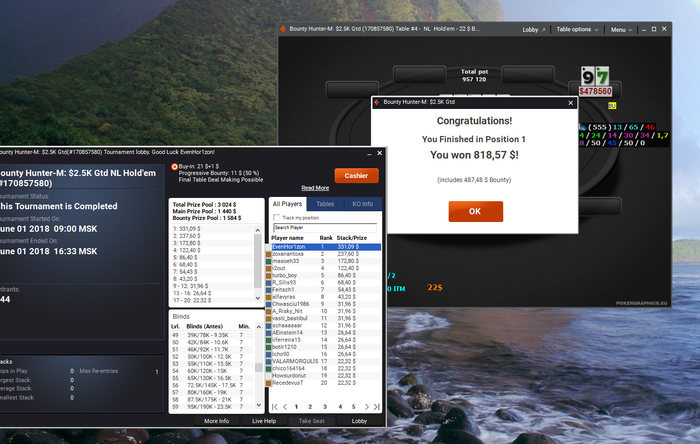Minimize the tournament lobby window
The height and width of the screenshot is (444, 700).
click(x=369, y=154)
